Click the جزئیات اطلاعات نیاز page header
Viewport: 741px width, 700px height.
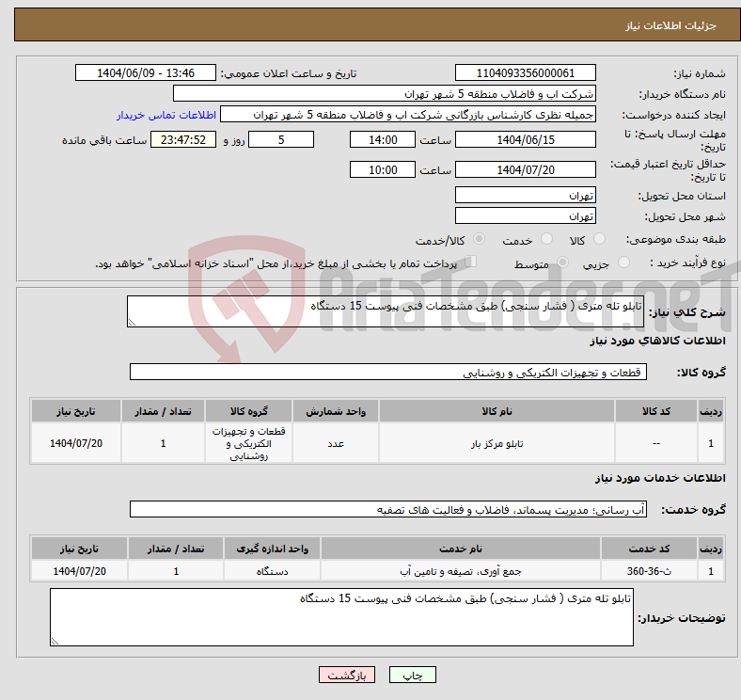coord(670,25)
